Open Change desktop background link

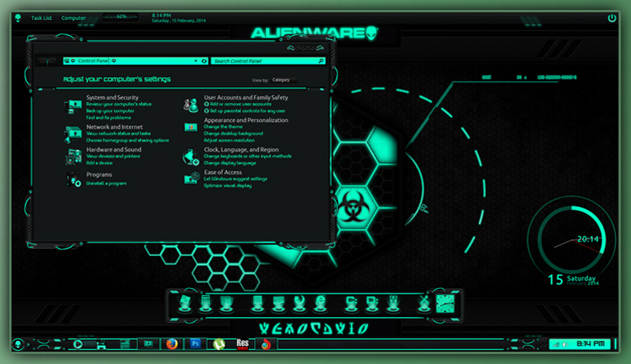[x=233, y=133]
